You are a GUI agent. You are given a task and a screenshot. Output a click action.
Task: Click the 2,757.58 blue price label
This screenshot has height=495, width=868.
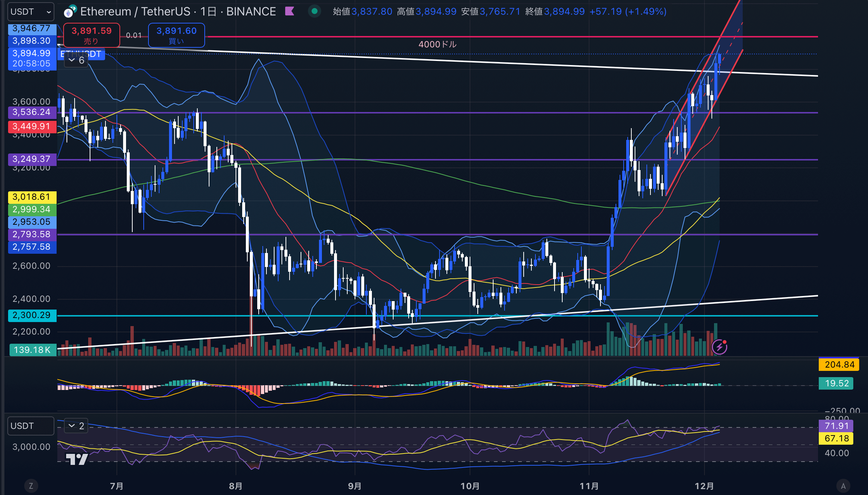point(32,247)
